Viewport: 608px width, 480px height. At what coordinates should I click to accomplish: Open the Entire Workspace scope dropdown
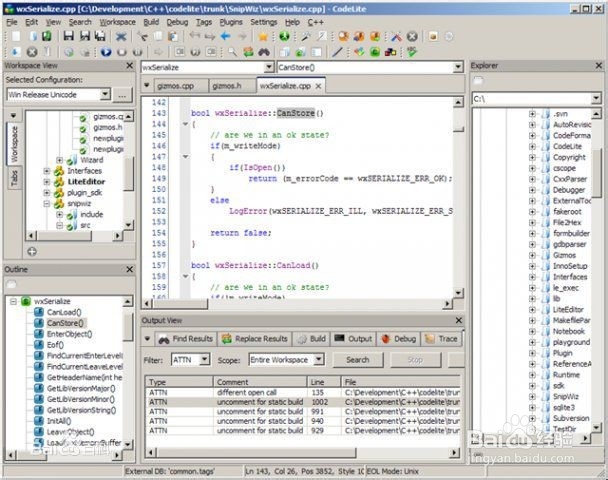click(x=319, y=360)
